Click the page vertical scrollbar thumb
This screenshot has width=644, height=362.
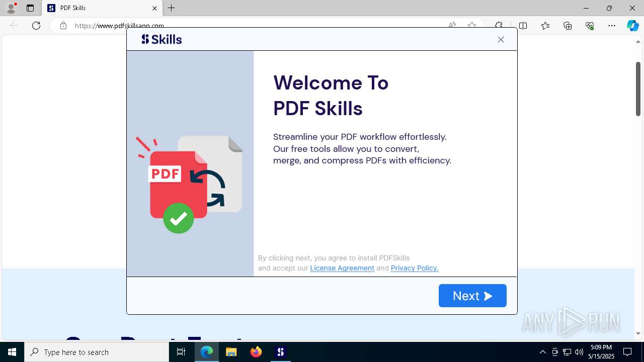point(638,89)
